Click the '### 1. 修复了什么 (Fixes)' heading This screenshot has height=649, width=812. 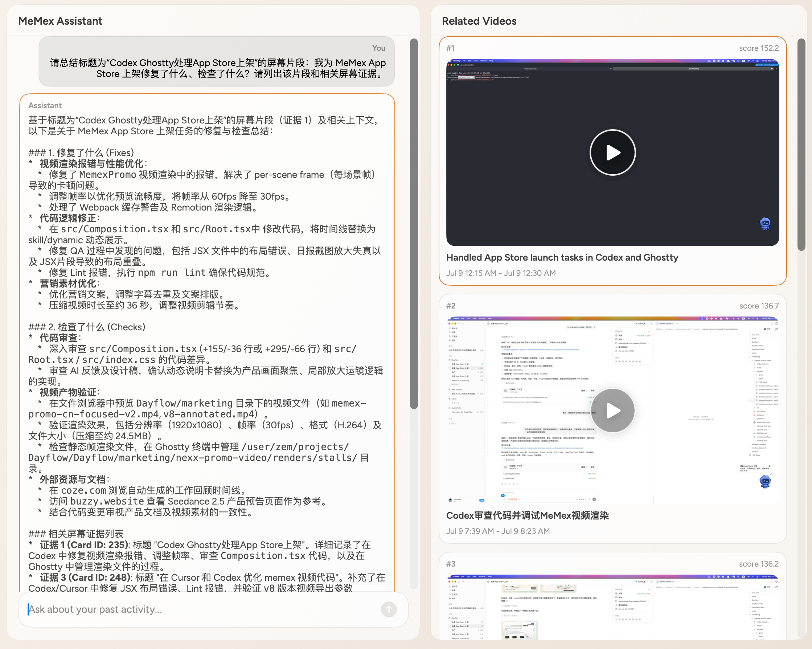click(81, 153)
